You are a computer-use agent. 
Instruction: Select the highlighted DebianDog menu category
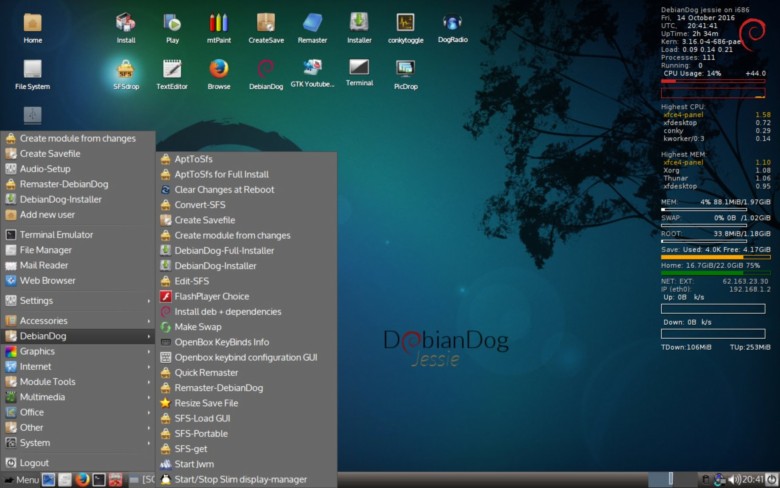(78, 336)
